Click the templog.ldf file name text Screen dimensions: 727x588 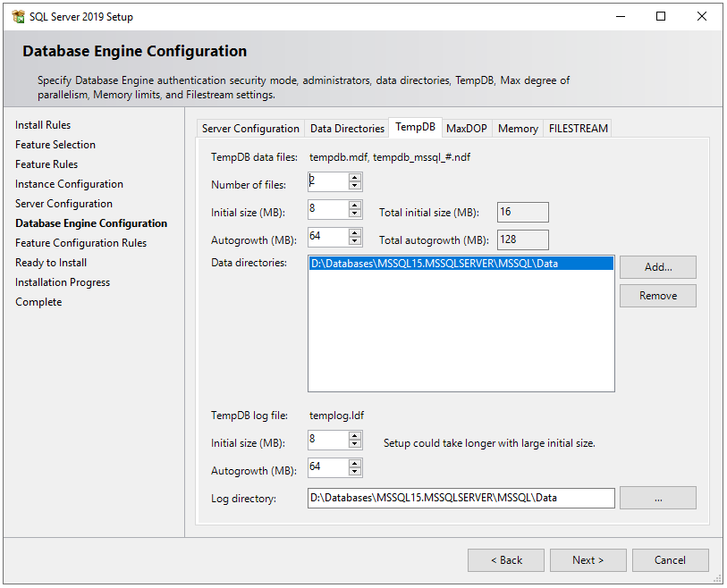(x=336, y=416)
